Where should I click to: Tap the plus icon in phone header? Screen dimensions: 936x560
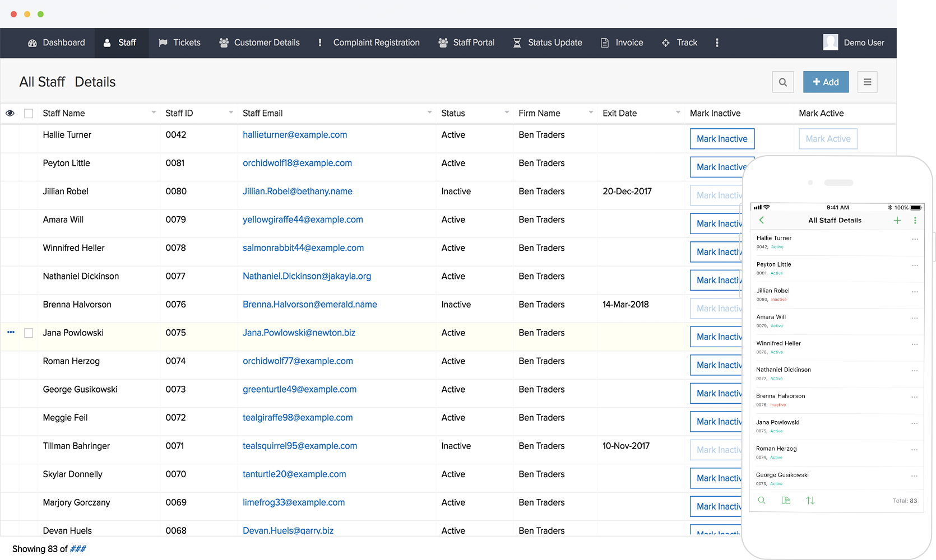pyautogui.click(x=897, y=220)
